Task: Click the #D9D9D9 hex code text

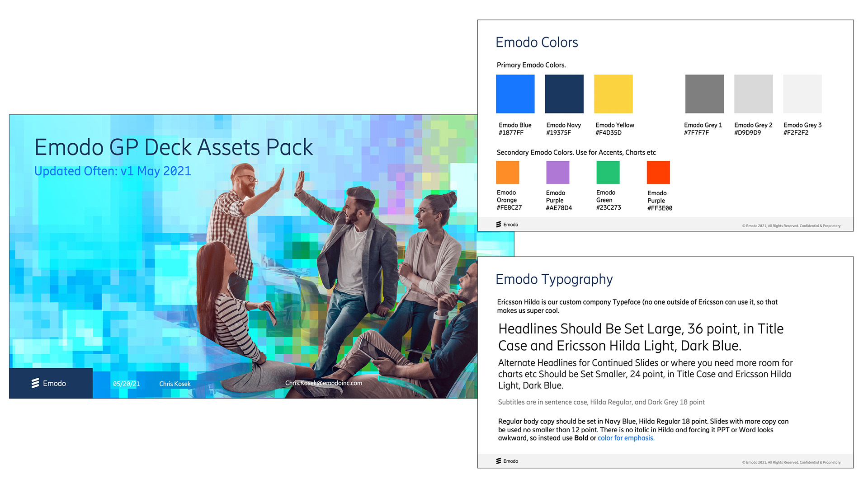Action: 747,133
